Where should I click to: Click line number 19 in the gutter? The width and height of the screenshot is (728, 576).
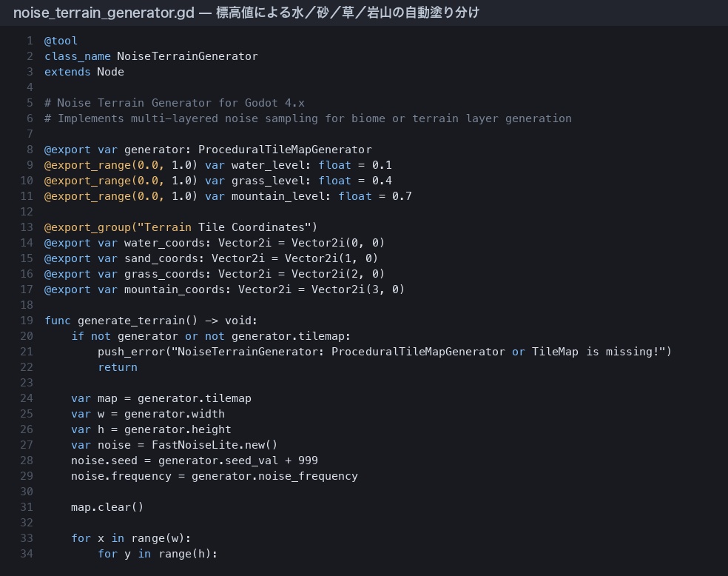[x=27, y=321]
